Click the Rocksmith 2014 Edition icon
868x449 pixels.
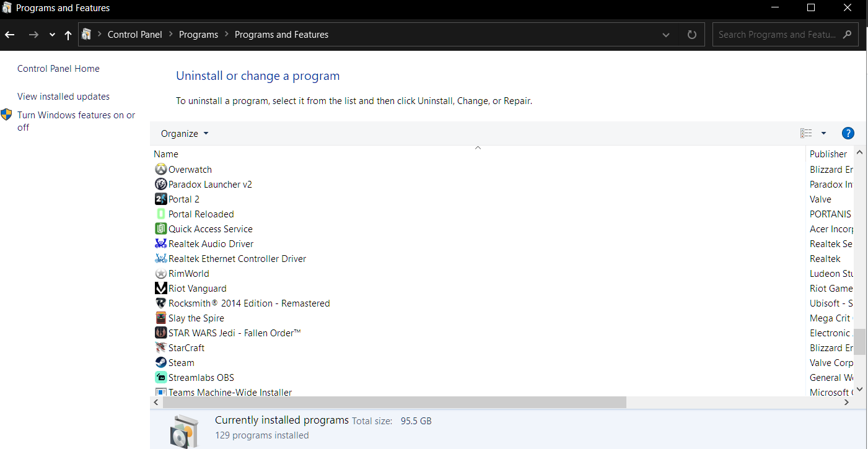coord(160,303)
